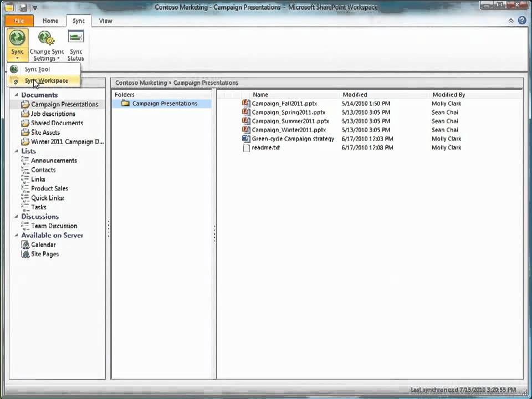Collapse the Documents section
The image size is (532, 399).
pos(16,95)
